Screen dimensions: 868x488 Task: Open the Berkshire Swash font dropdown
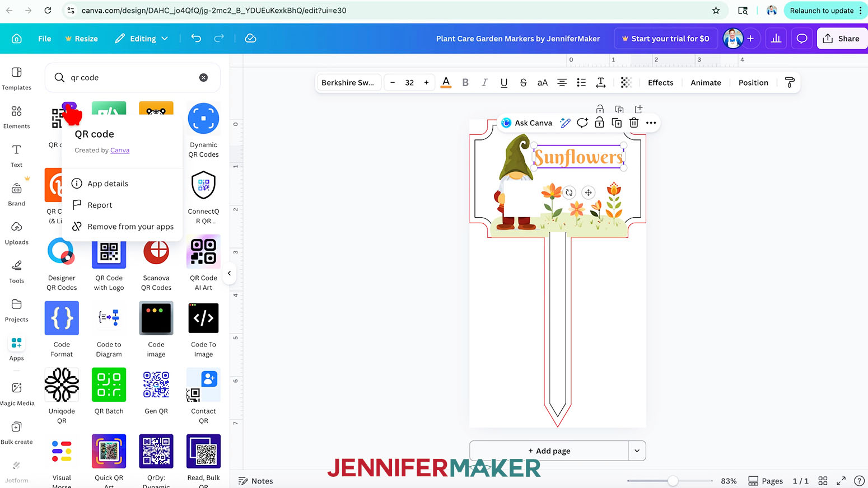pyautogui.click(x=348, y=82)
